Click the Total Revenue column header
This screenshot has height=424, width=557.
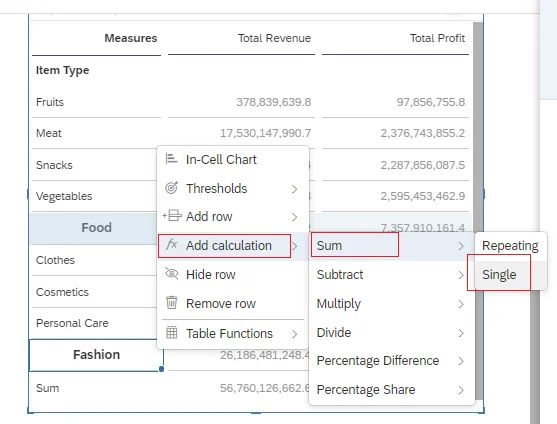tap(275, 38)
